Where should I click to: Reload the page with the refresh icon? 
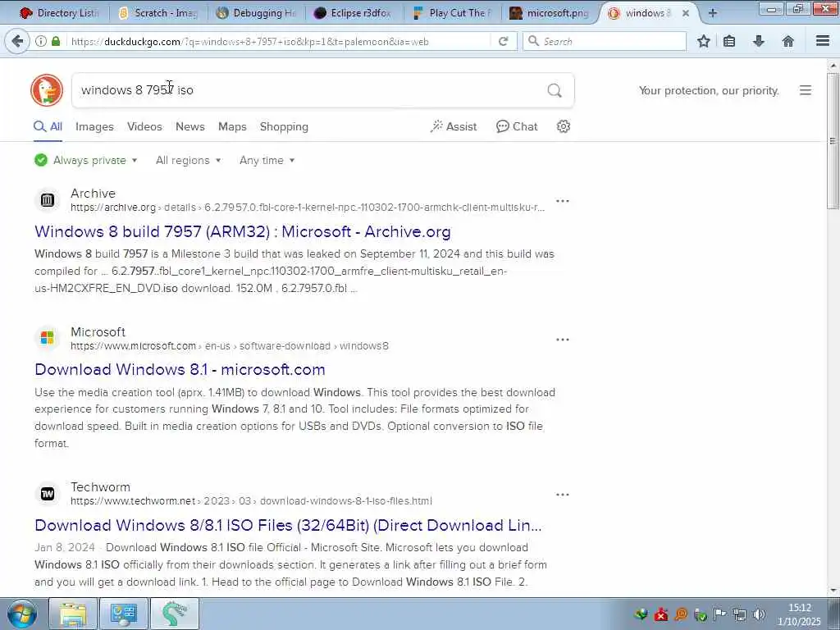tap(503, 41)
